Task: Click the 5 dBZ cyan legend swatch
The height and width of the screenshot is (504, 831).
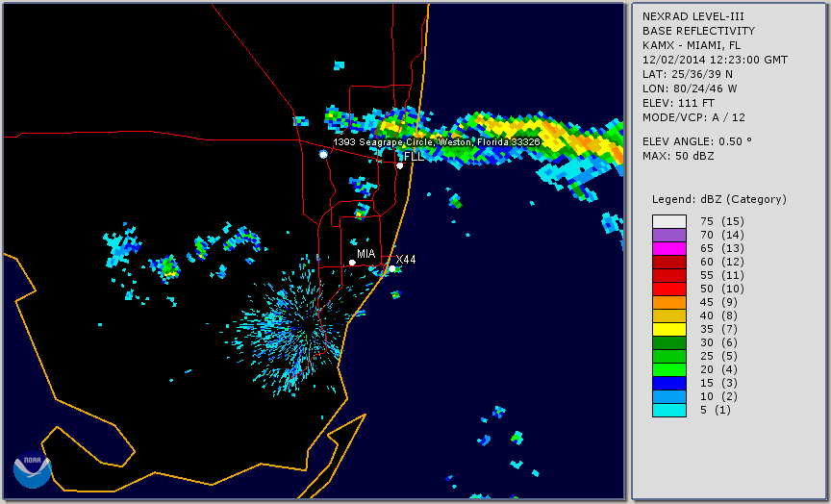Action: pos(669,410)
